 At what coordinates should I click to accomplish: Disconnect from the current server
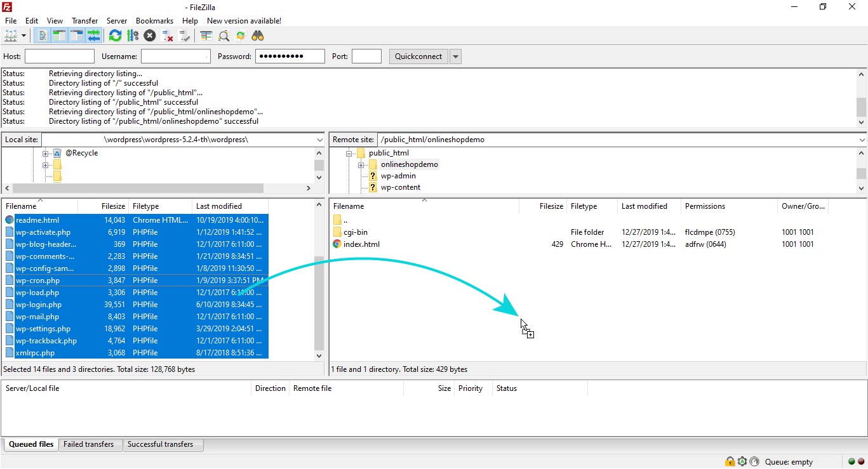tap(168, 36)
